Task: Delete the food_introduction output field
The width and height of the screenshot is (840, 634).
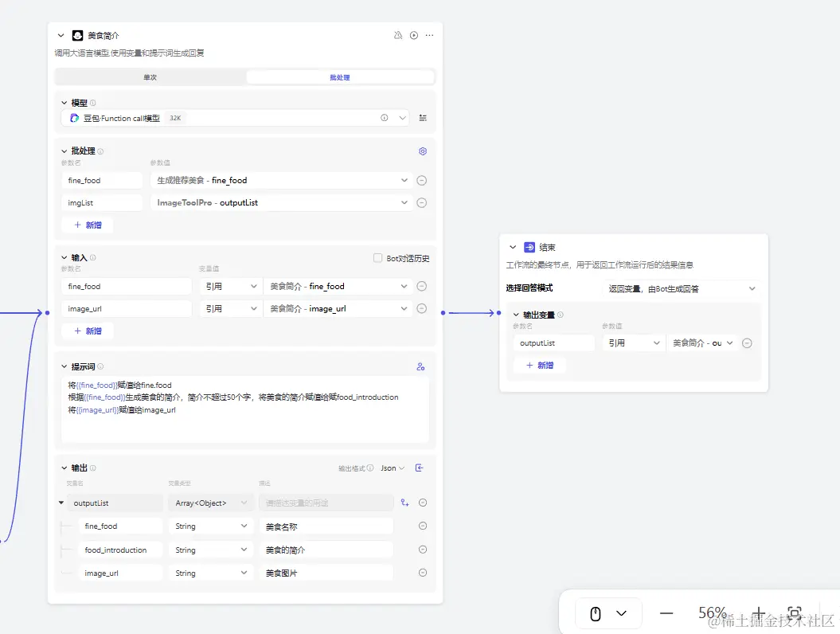Action: pos(423,550)
